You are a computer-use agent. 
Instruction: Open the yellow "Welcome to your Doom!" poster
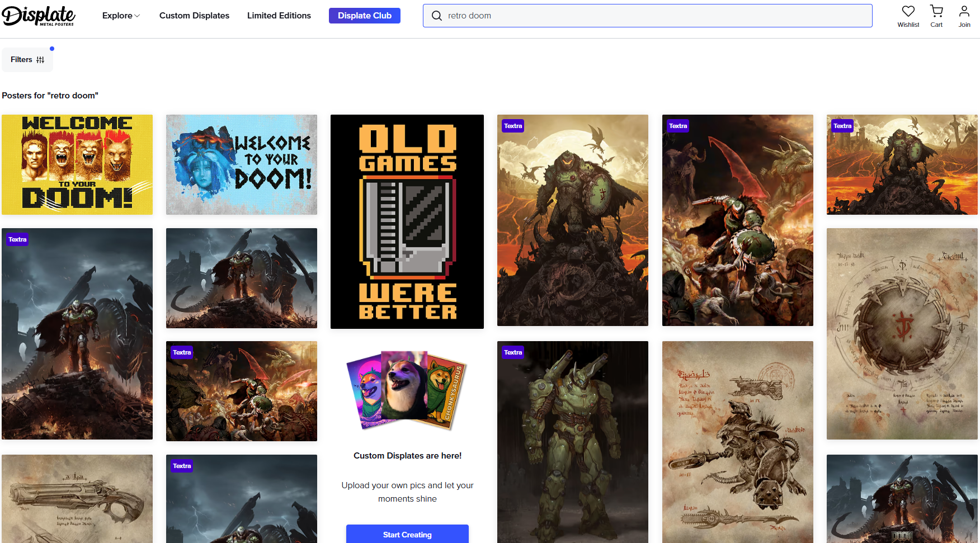[77, 164]
